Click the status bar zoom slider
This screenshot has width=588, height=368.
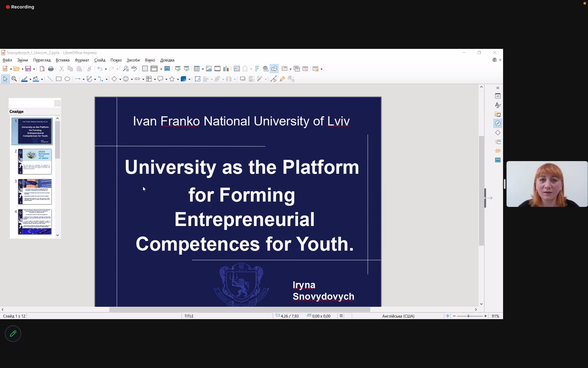(x=470, y=316)
